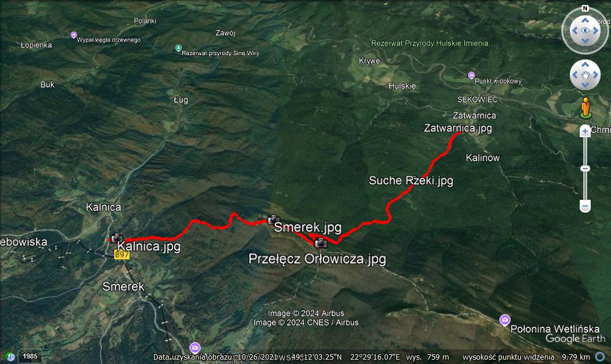Viewport: 611px width, 364px height.
Task: Zoom out with the minus button
Action: (x=585, y=205)
